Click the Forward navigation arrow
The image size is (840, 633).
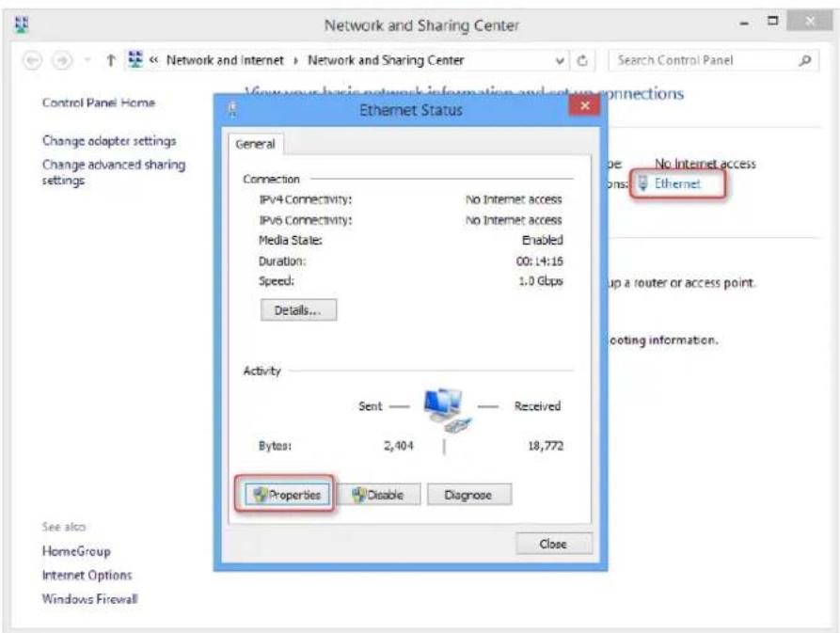point(61,60)
